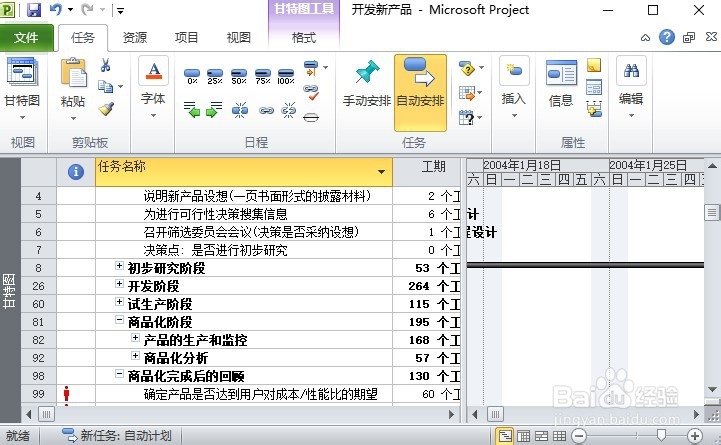Viewport: 721px width, 445px height.
Task: Click the Redo arrow icon
Action: point(87,9)
